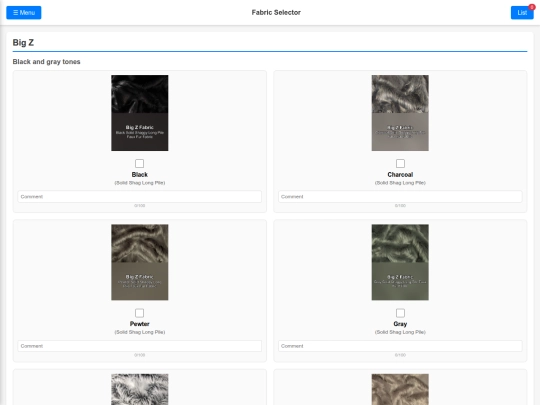
Task: Open the tan fur thumbnail below Gray
Action: coord(400,389)
